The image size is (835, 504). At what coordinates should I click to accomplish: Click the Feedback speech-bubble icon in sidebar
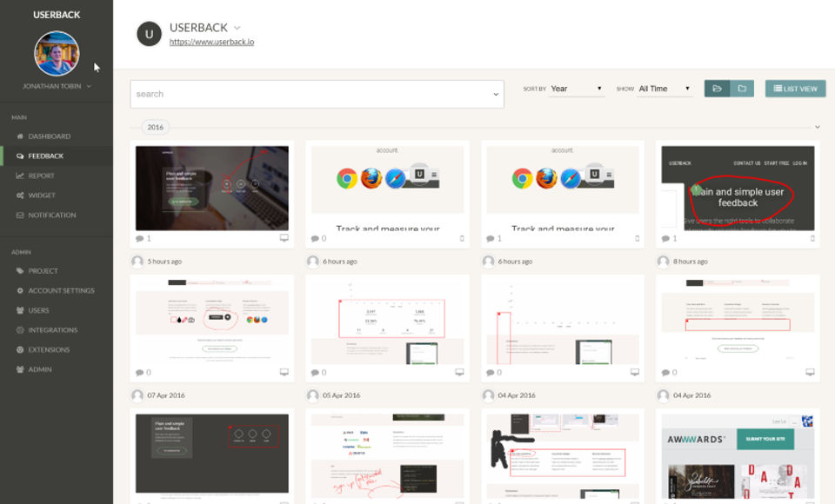20,156
